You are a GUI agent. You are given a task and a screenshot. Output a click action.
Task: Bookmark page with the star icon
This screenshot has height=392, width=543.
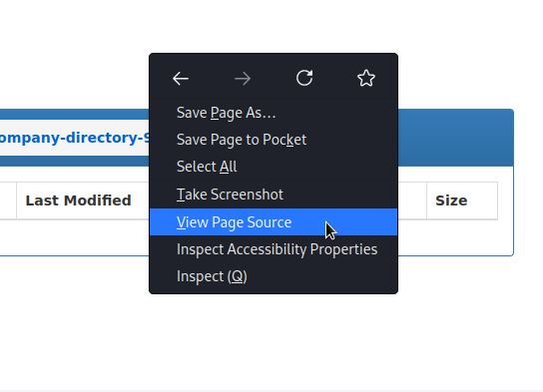pyautogui.click(x=366, y=78)
